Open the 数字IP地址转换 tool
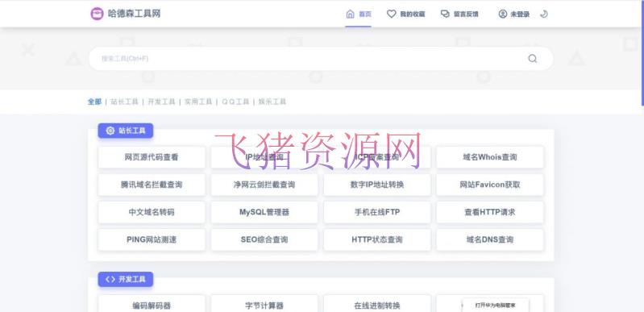This screenshot has height=312, width=644. click(x=377, y=185)
